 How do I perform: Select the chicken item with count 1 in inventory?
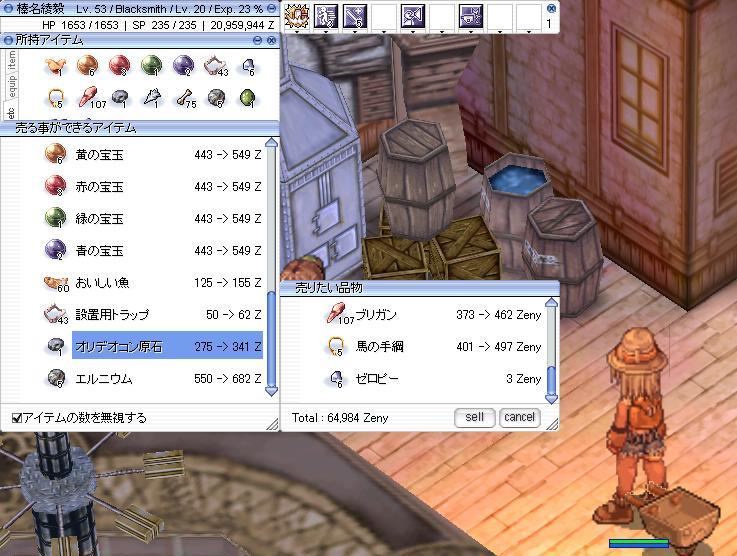pyautogui.click(x=55, y=66)
